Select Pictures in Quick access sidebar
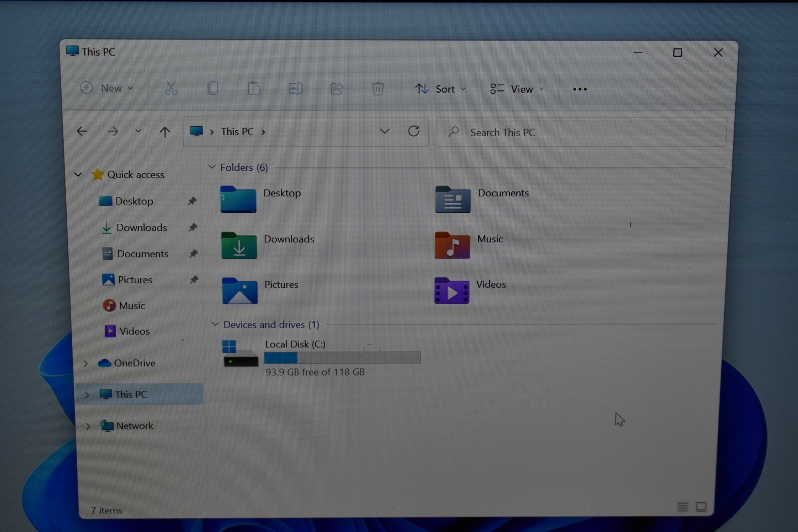 (135, 280)
